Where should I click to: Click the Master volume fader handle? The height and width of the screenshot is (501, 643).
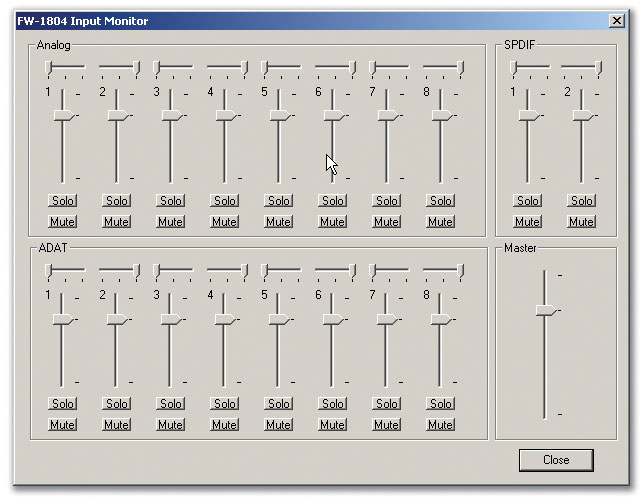pyautogui.click(x=546, y=311)
